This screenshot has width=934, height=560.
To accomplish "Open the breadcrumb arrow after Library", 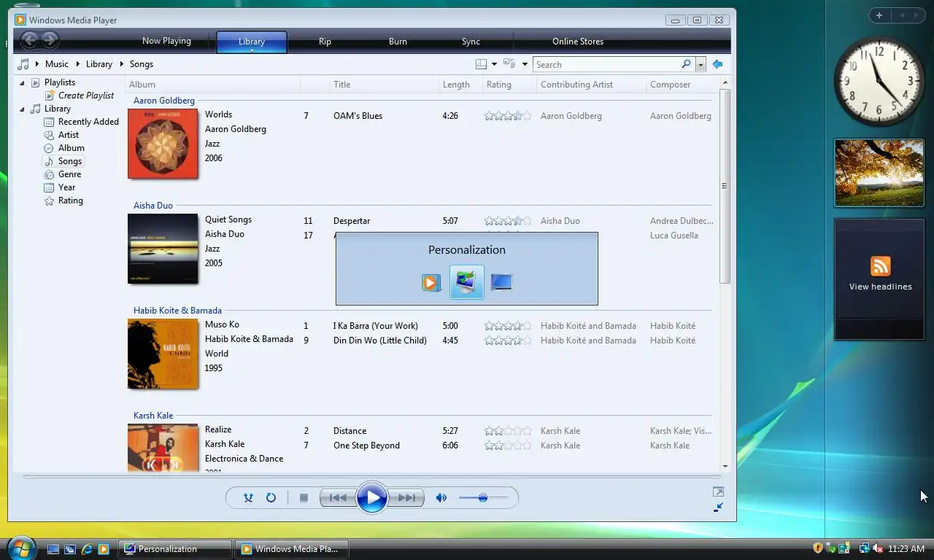I will tap(121, 64).
